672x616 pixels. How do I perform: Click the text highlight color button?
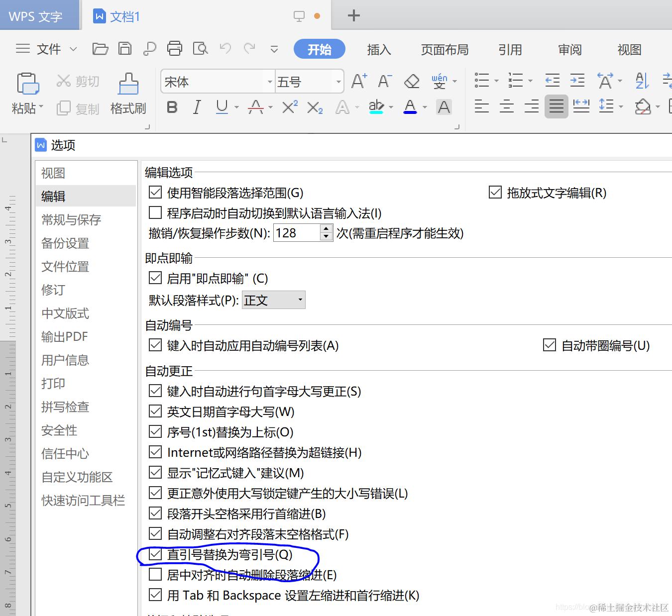[x=376, y=107]
